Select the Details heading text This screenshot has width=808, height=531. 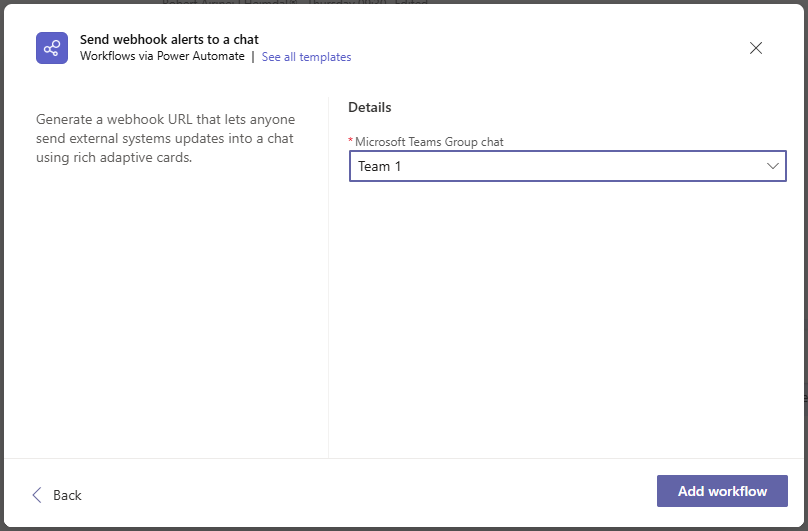coord(369,107)
